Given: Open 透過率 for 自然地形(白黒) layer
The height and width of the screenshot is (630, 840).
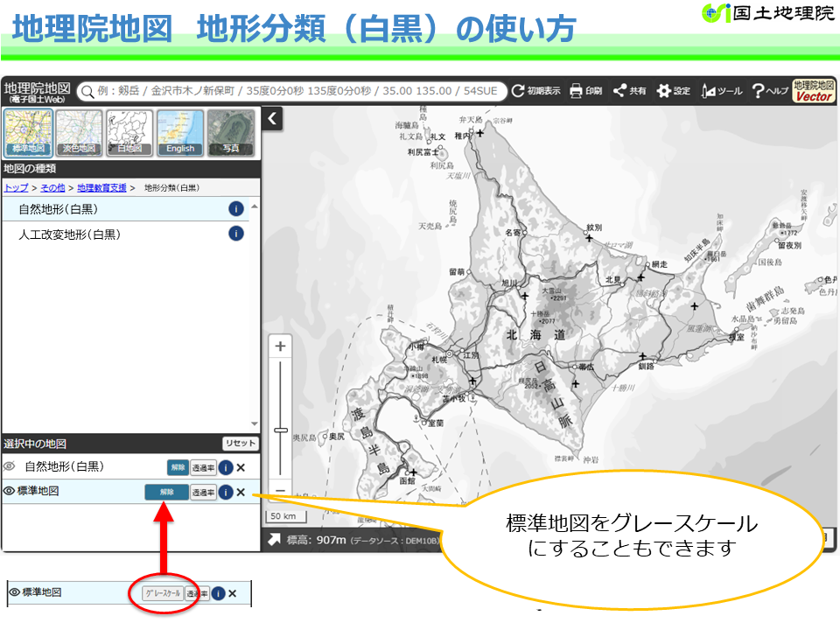Looking at the screenshot, I should point(204,468).
